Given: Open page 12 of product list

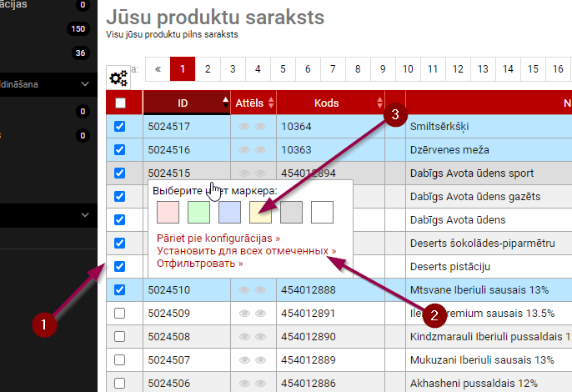Looking at the screenshot, I should click(458, 69).
